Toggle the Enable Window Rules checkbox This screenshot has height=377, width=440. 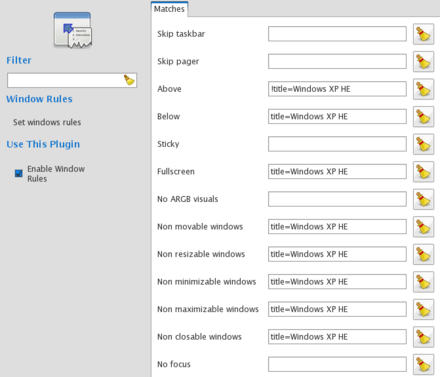point(19,173)
